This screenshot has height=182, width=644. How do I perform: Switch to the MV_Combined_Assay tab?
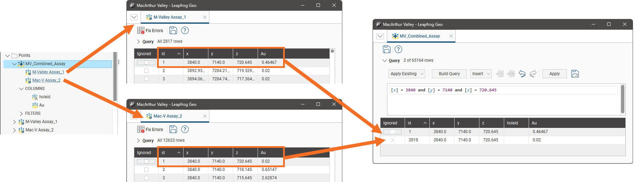(x=419, y=36)
